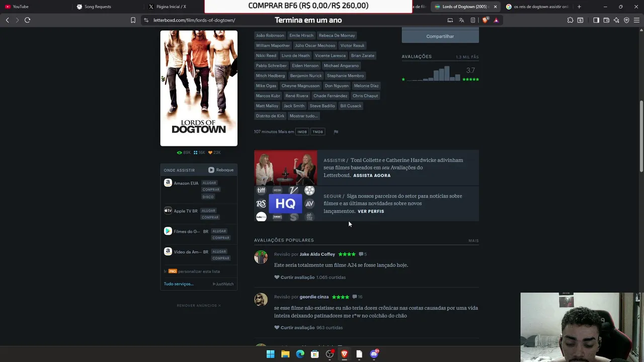Click Remover Anúncios link

point(199,306)
